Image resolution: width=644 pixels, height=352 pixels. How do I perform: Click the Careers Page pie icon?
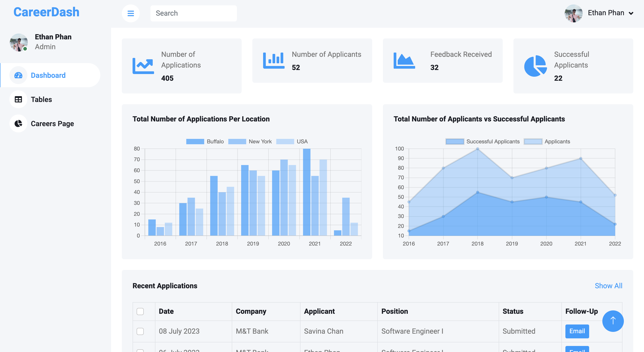pyautogui.click(x=18, y=124)
